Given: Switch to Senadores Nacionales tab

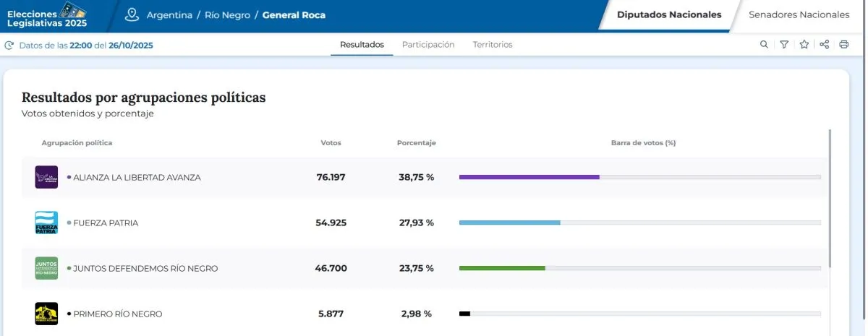Looking at the screenshot, I should (799, 14).
